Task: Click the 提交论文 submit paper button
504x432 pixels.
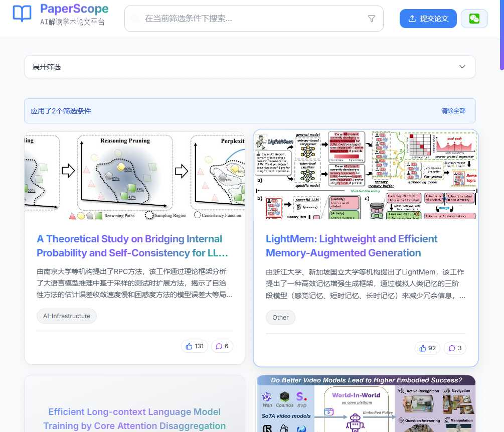Action: pyautogui.click(x=428, y=19)
